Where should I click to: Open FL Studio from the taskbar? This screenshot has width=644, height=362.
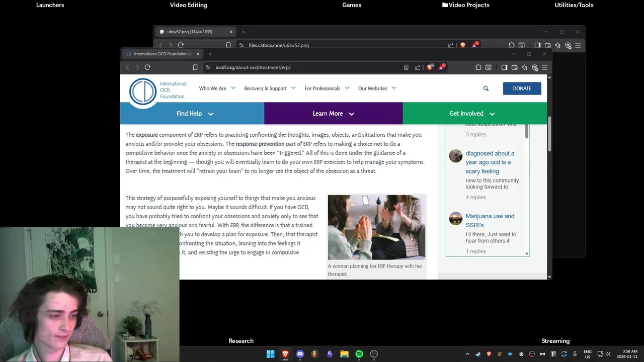(315, 354)
